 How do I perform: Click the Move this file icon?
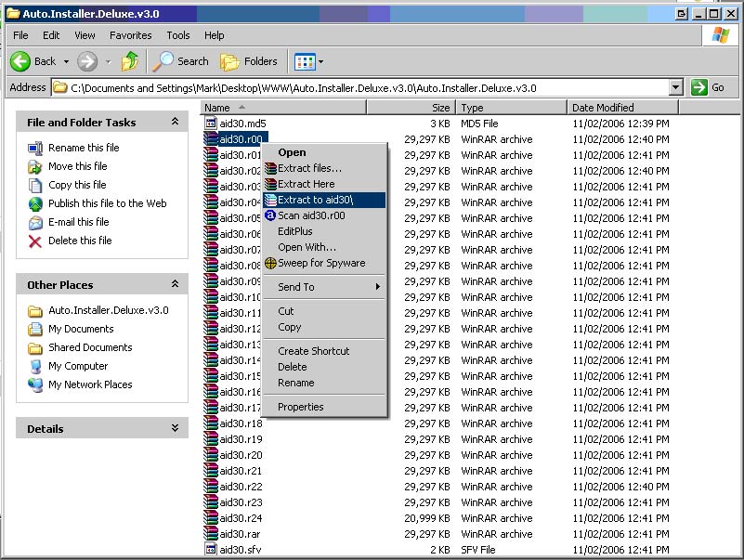click(x=35, y=166)
